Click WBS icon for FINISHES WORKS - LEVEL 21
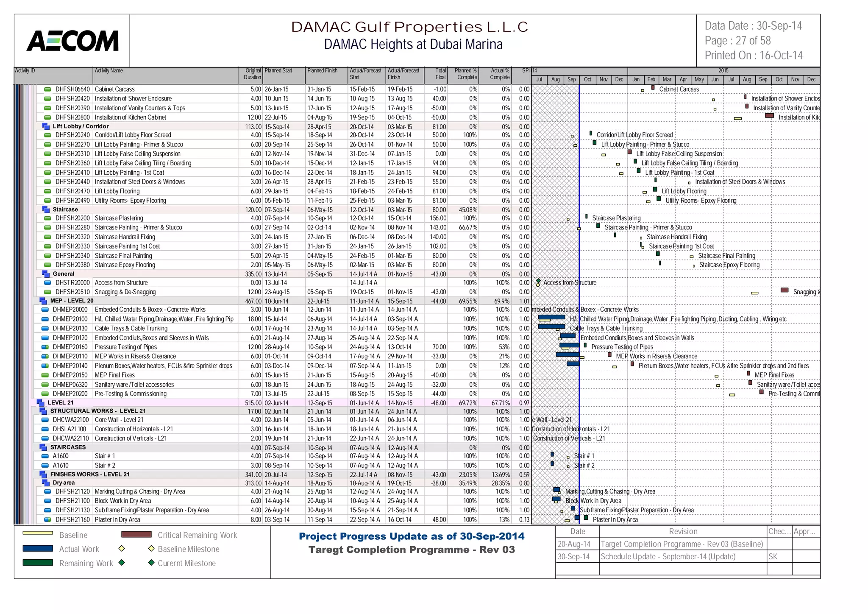This screenshot has width=868, height=614. click(x=43, y=474)
